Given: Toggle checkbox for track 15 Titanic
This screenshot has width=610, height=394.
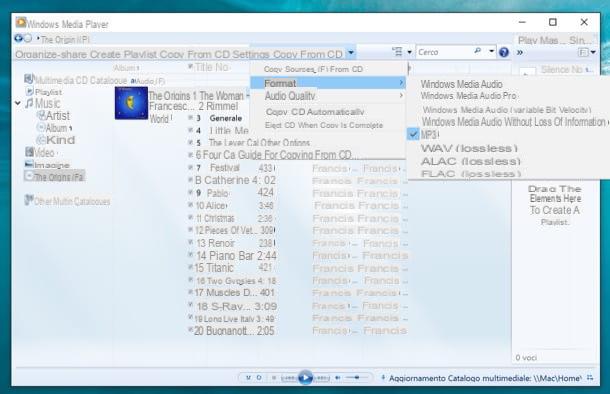Looking at the screenshot, I should (191, 267).
